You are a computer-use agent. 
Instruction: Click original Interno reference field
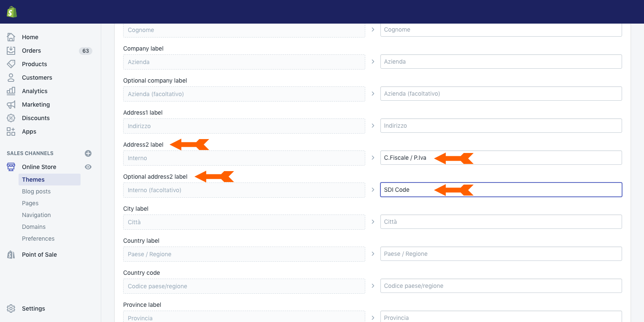pos(244,158)
